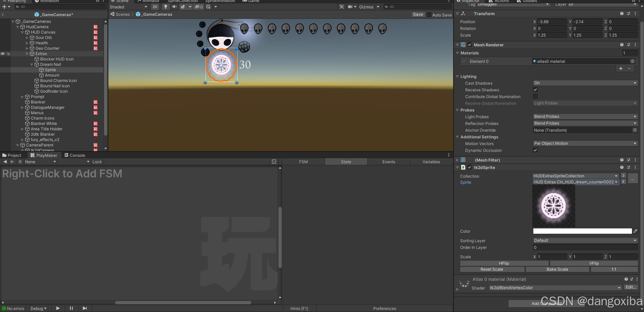The image size is (644, 312).
Task: Open Motion Vectors dropdown
Action: (x=585, y=143)
